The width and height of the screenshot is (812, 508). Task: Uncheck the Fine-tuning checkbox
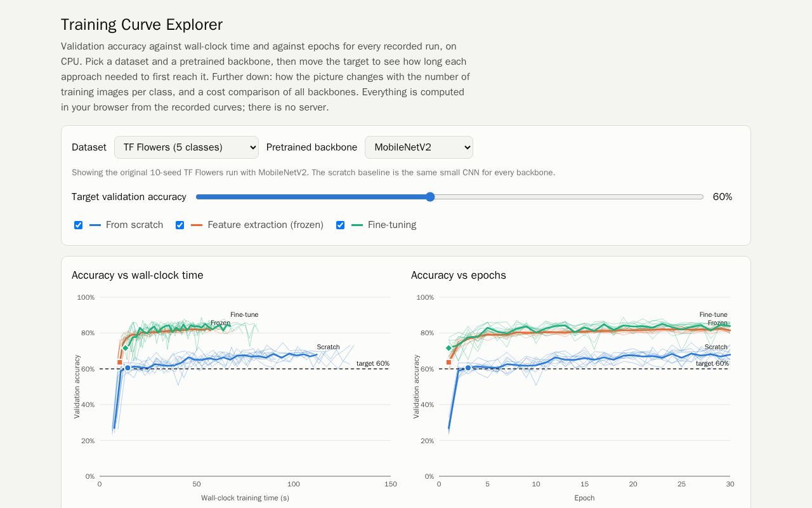(340, 225)
